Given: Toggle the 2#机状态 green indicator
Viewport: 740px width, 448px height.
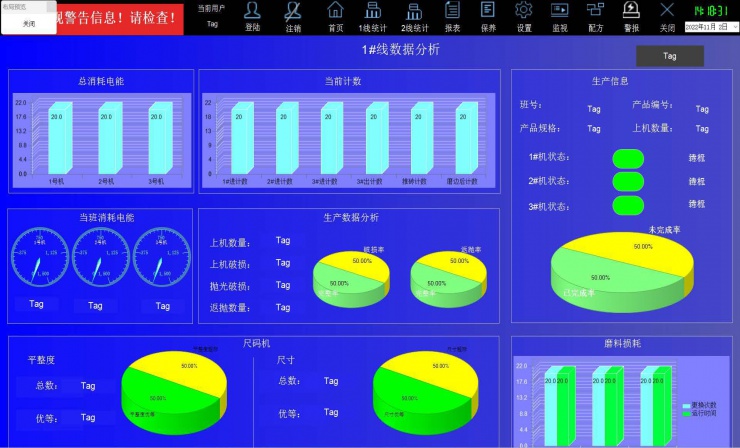Looking at the screenshot, I should [x=628, y=181].
